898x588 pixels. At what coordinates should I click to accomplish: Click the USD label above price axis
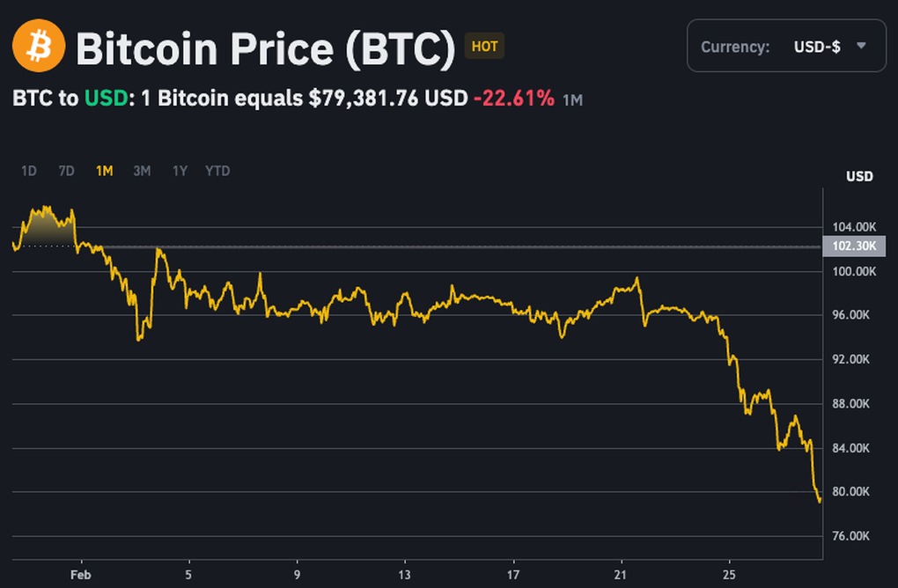859,176
